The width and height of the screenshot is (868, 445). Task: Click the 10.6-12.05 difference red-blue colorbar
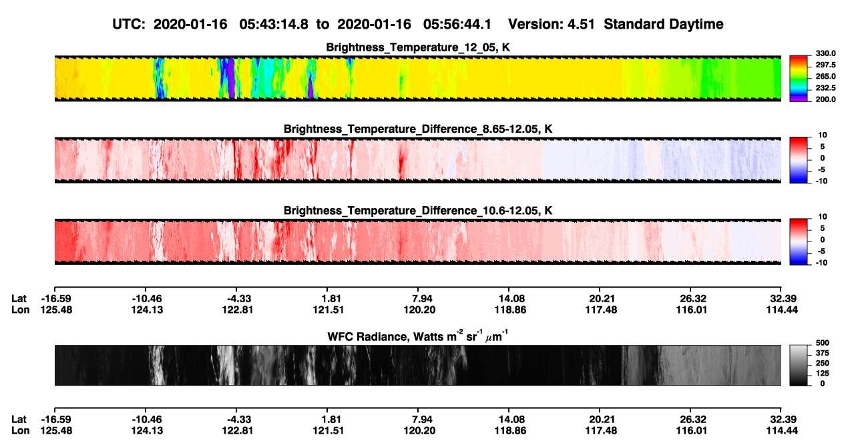click(799, 240)
